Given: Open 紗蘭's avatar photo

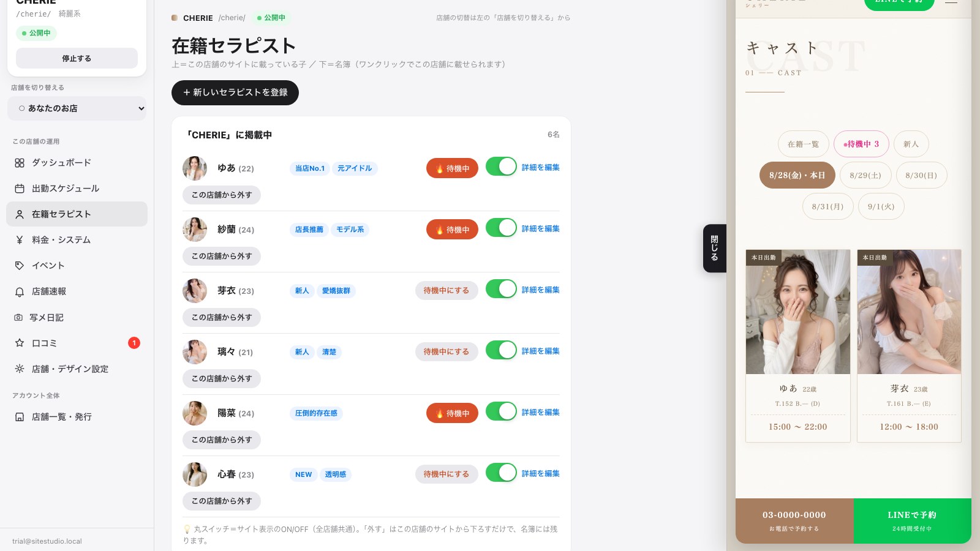Looking at the screenshot, I should pos(195,230).
